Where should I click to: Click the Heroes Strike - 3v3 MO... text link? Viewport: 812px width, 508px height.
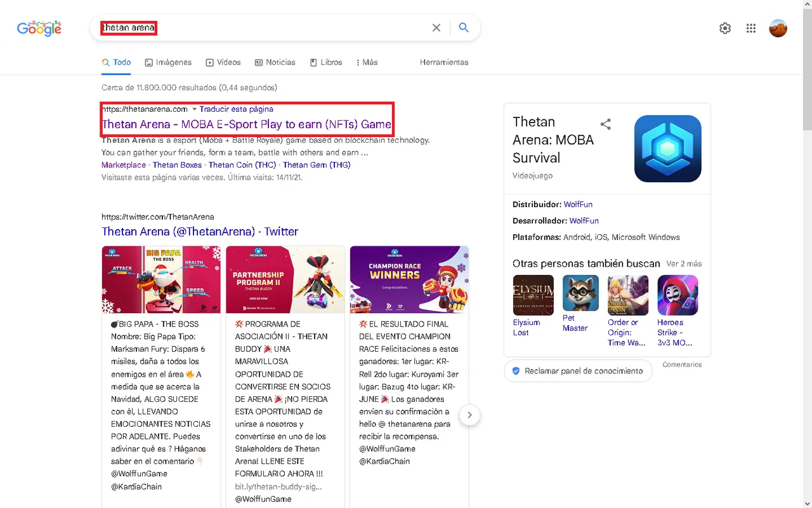[675, 333]
